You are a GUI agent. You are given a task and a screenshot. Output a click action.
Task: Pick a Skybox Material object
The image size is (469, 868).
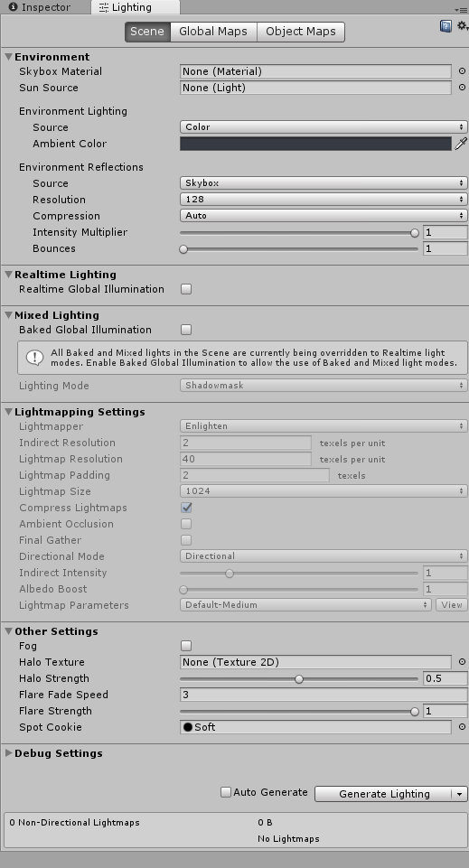click(463, 71)
